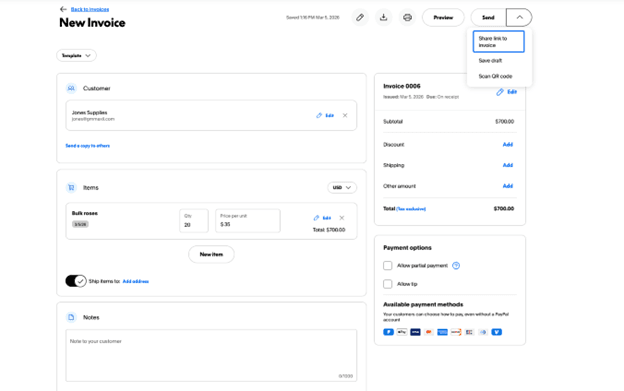Edit Invoice 0006 details

(x=507, y=92)
